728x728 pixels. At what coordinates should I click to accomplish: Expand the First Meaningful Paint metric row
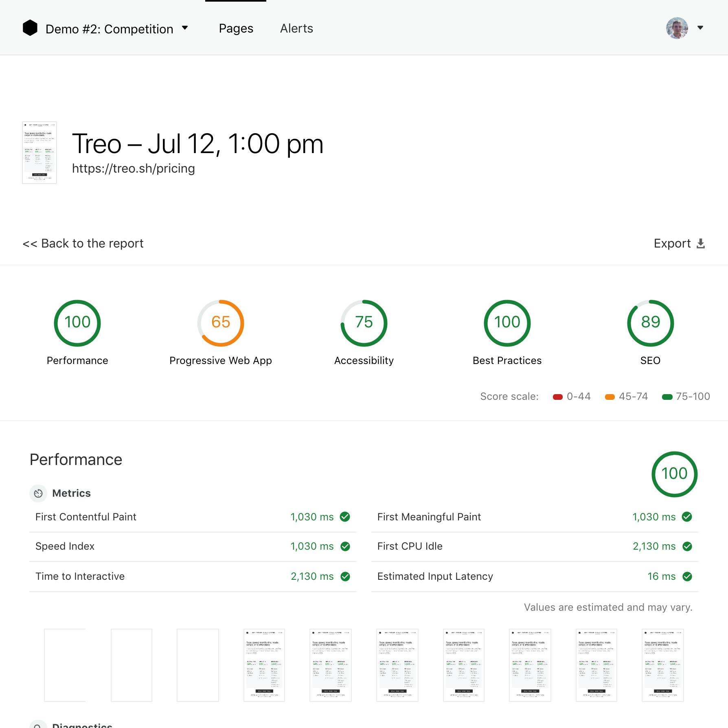click(x=535, y=517)
